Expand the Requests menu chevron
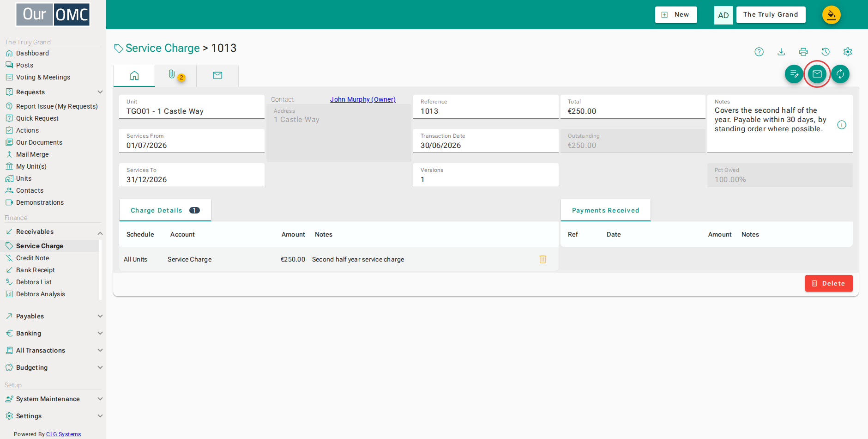Viewport: 868px width, 439px height. (x=100, y=92)
